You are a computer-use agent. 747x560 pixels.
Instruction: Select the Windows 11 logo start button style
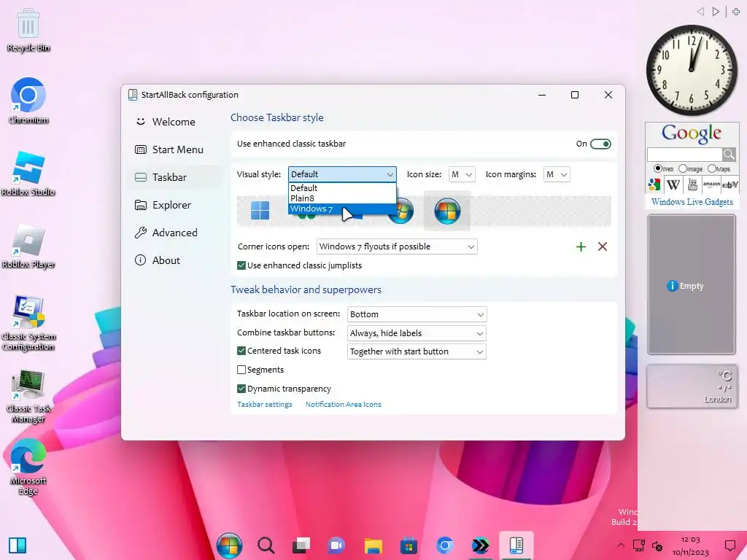(x=260, y=211)
